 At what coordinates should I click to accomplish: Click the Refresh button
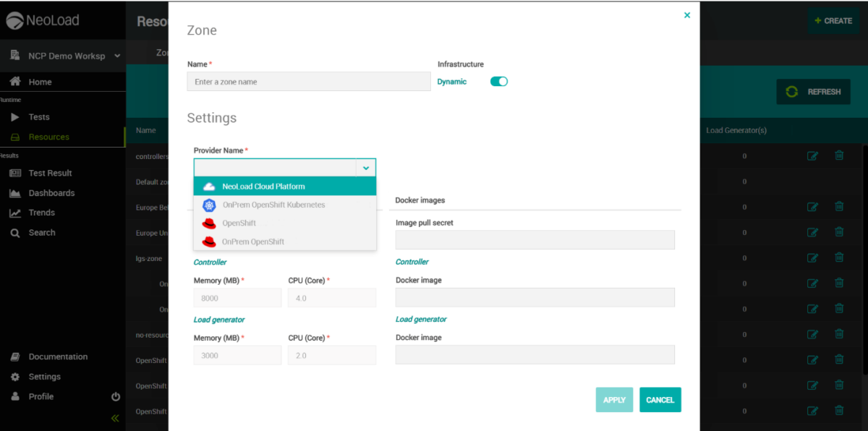[814, 92]
